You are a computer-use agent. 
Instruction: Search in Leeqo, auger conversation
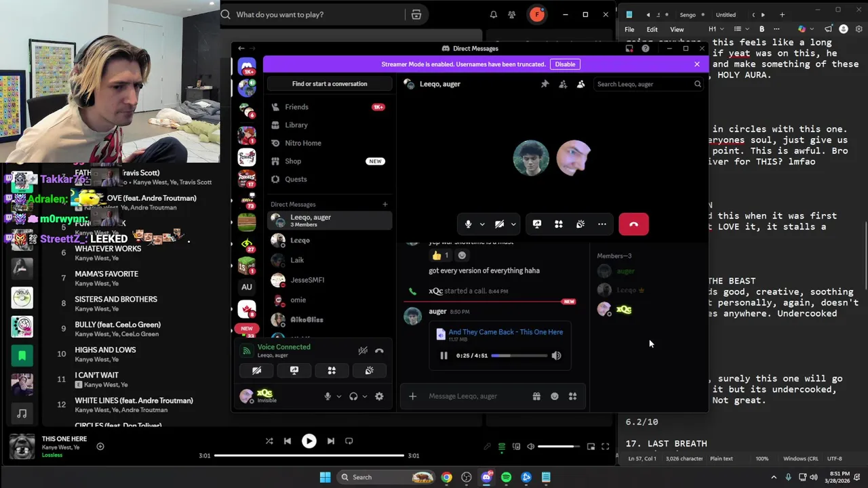point(648,84)
